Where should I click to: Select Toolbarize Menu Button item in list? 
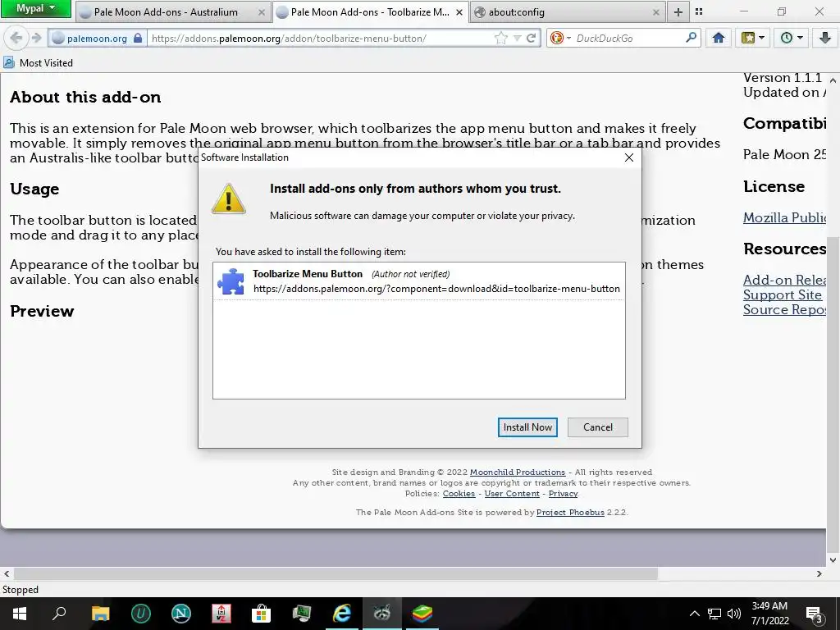point(419,281)
